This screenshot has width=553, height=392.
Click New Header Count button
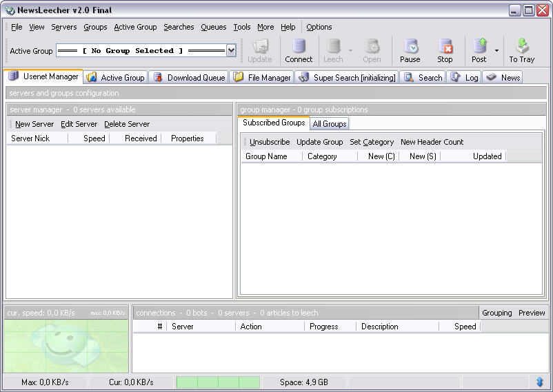(432, 142)
